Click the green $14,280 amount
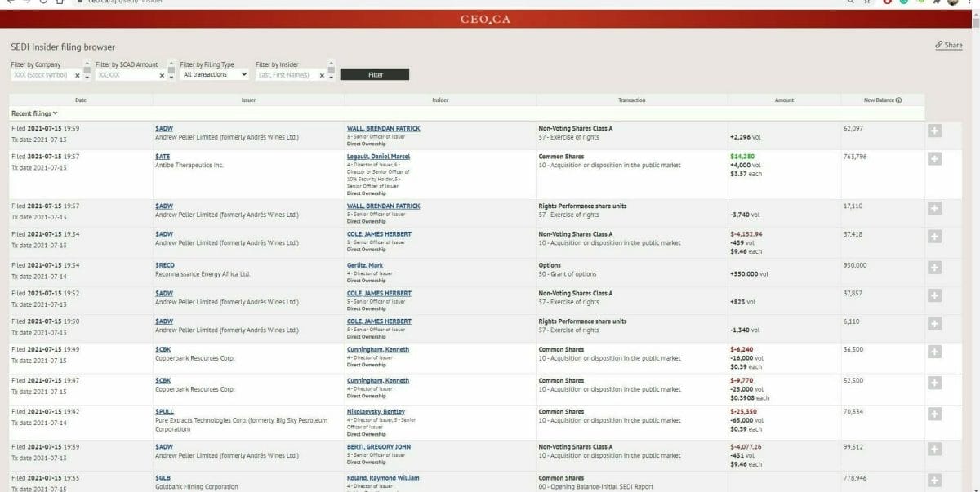This screenshot has height=492, width=980. pyautogui.click(x=742, y=157)
